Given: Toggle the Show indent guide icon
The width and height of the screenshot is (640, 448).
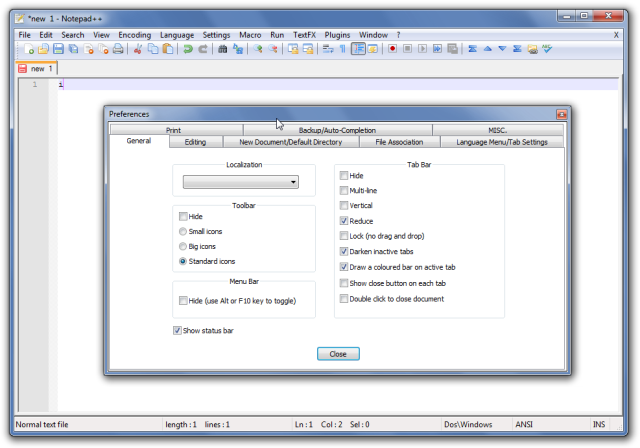Looking at the screenshot, I should click(x=358, y=49).
